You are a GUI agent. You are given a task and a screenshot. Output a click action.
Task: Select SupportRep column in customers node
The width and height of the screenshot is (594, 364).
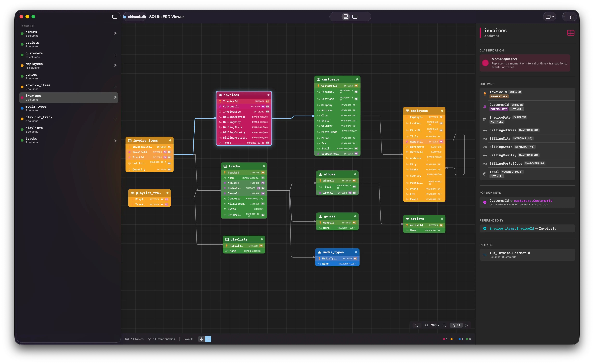[x=337, y=154]
